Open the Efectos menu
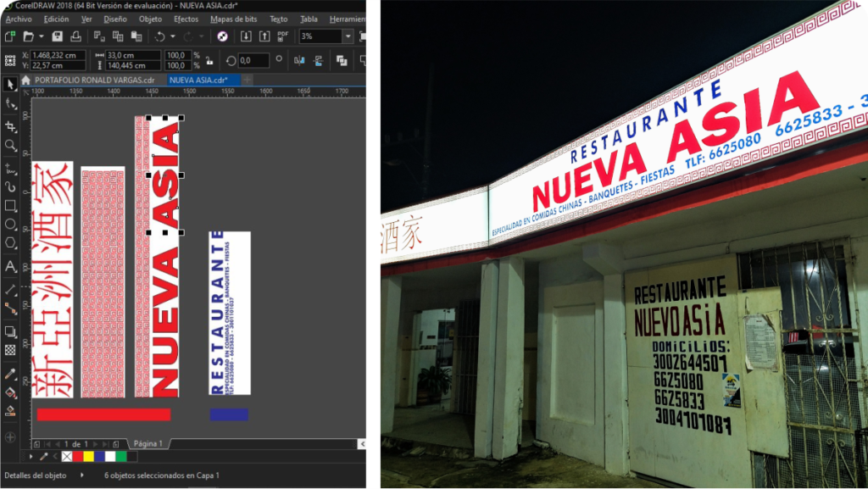The height and width of the screenshot is (489, 868). (x=186, y=19)
